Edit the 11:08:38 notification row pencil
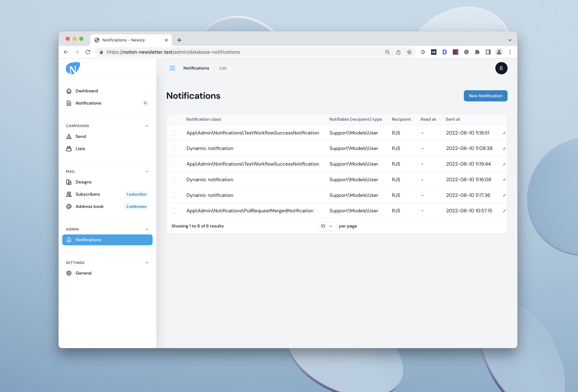This screenshot has height=392, width=578. (x=504, y=148)
